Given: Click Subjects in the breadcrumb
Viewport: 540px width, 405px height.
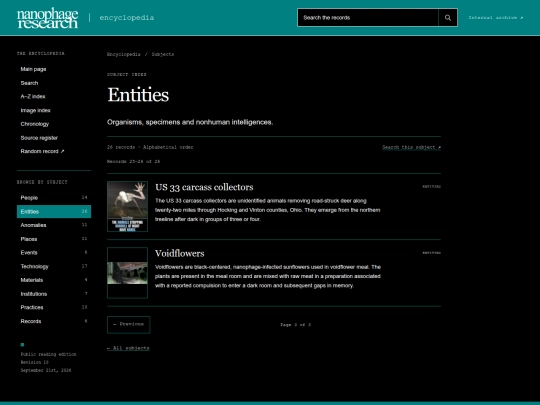Looking at the screenshot, I should click(163, 54).
